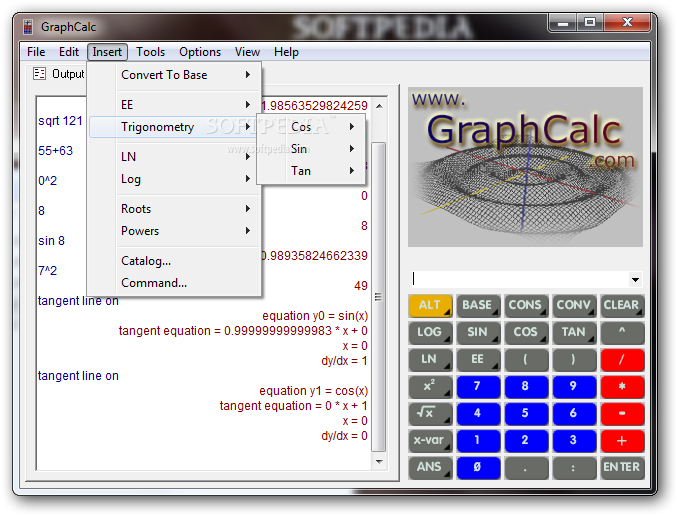Click the output scrollbar up arrow
Screen dimensions: 678x516
point(379,106)
